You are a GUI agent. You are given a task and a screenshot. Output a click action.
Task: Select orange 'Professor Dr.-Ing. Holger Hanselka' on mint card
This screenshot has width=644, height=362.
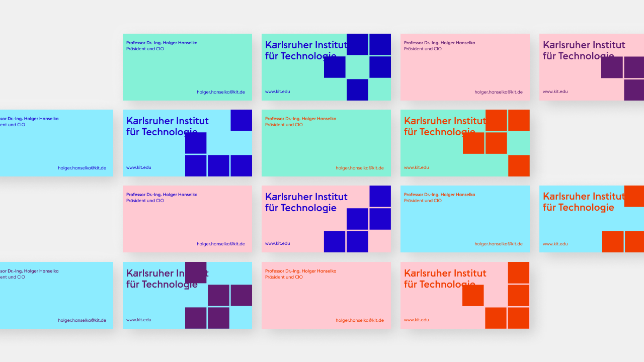(x=301, y=119)
